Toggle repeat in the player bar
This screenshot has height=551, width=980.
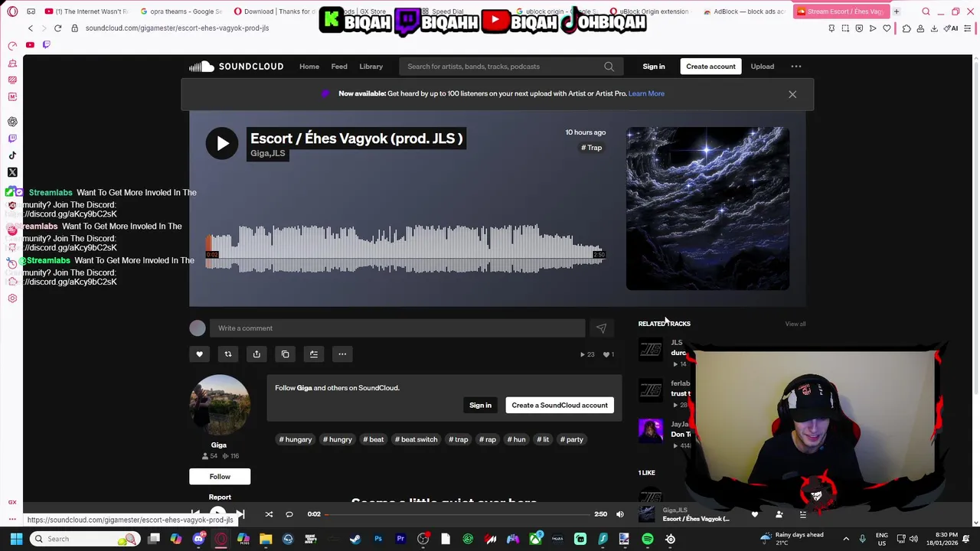(x=289, y=514)
